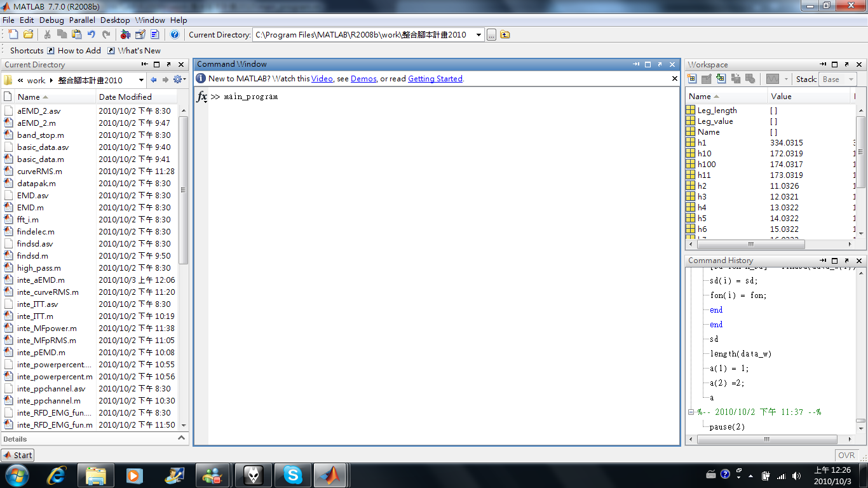Click the Current Directory vertical scrollbar
This screenshot has height=488, width=868.
pos(184,189)
